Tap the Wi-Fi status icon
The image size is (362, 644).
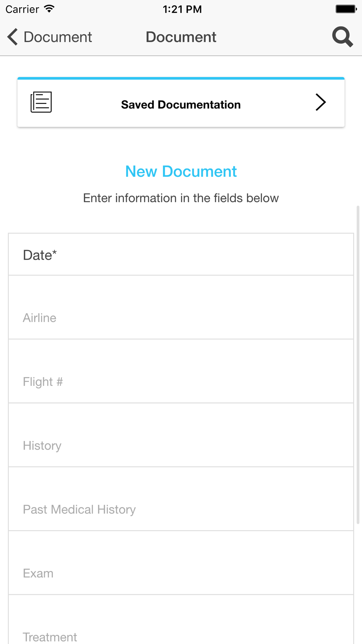click(x=49, y=9)
